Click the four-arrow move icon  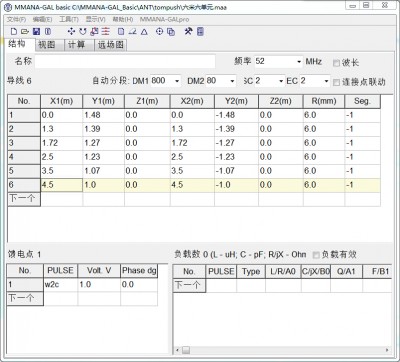tap(71, 32)
